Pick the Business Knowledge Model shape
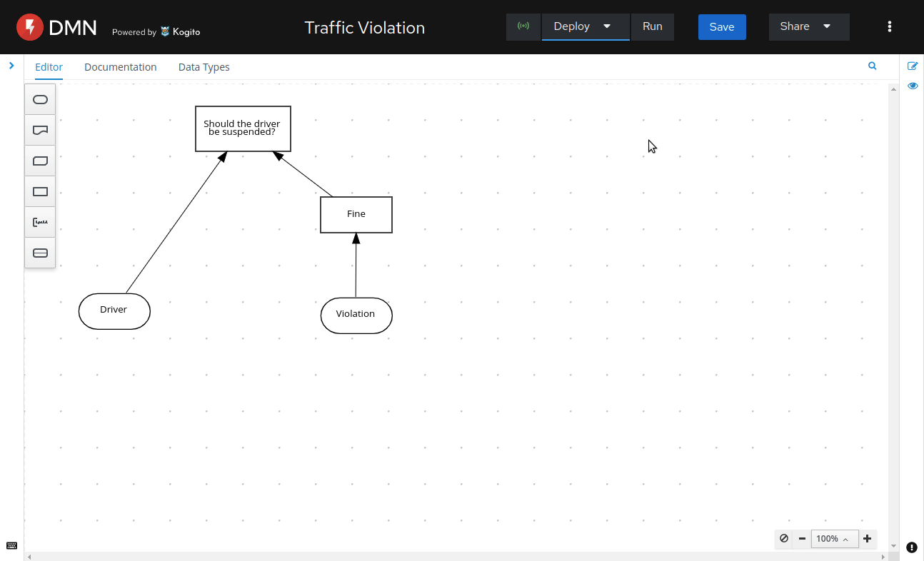Viewport: 924px width, 561px height. [40, 161]
